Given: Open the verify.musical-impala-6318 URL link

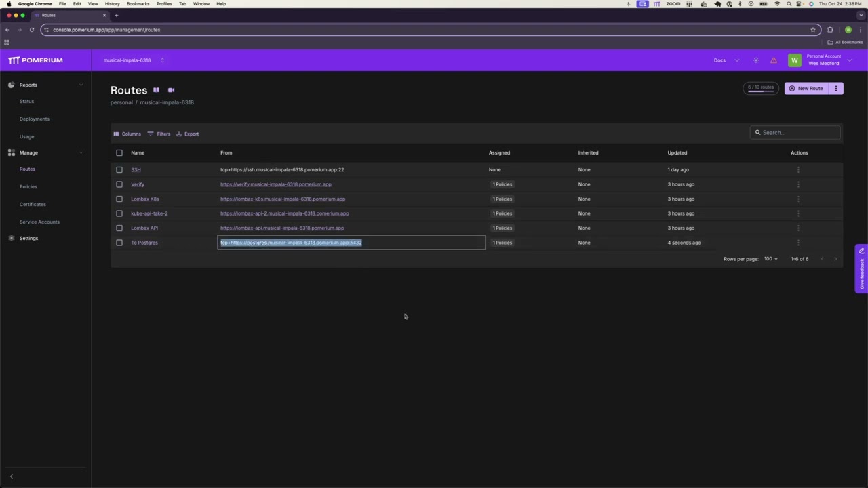Looking at the screenshot, I should (276, 184).
